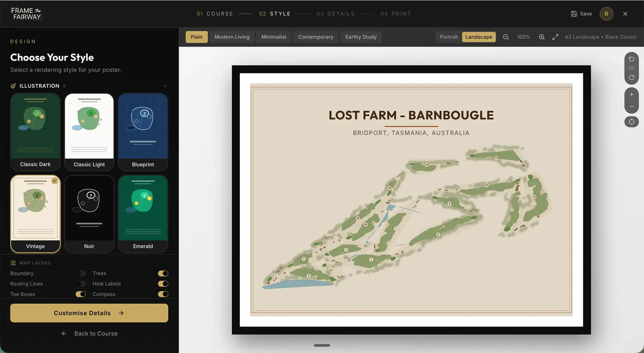Click the Lost Farm - Barnbougle poster title
The width and height of the screenshot is (644, 353).
point(411,115)
